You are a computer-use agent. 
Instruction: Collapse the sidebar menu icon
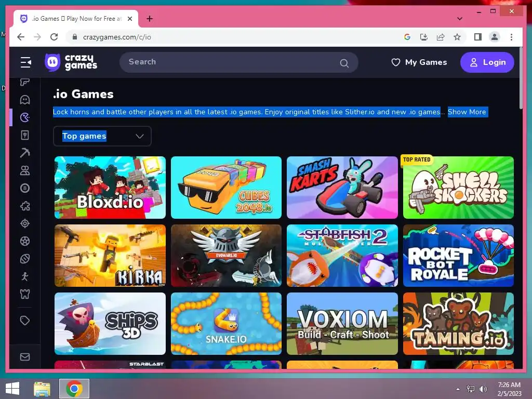[25, 62]
